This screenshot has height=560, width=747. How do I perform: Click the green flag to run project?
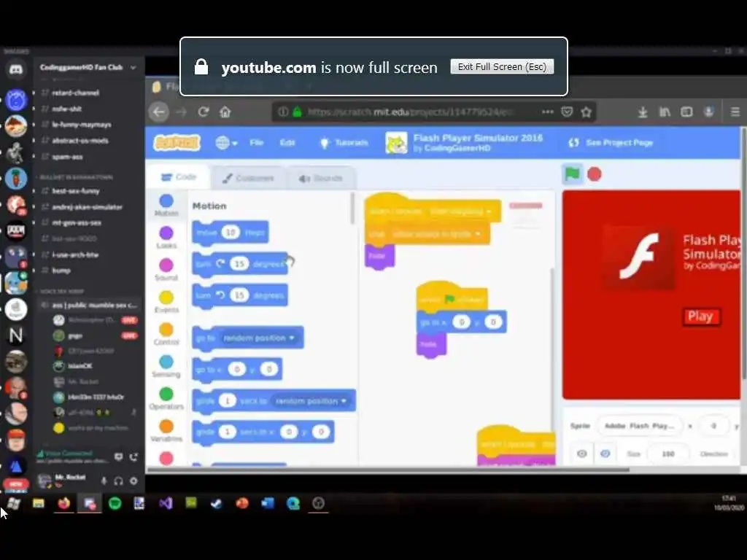click(x=572, y=174)
